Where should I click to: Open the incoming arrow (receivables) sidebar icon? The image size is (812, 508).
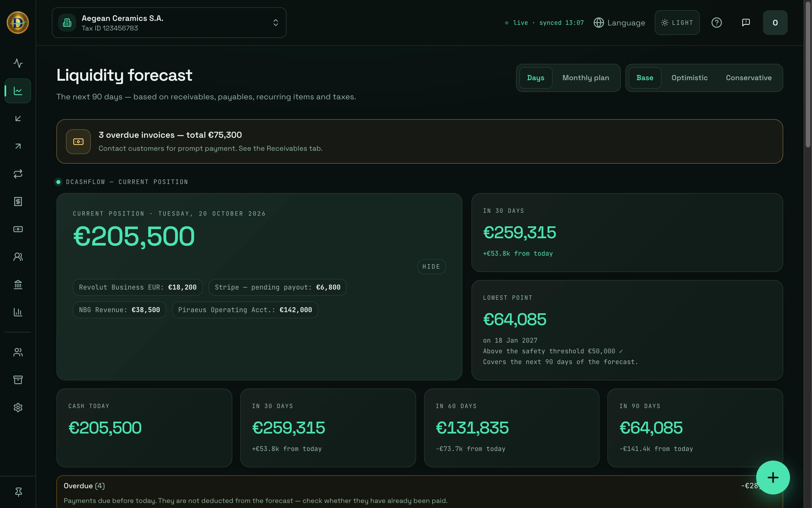pyautogui.click(x=18, y=119)
